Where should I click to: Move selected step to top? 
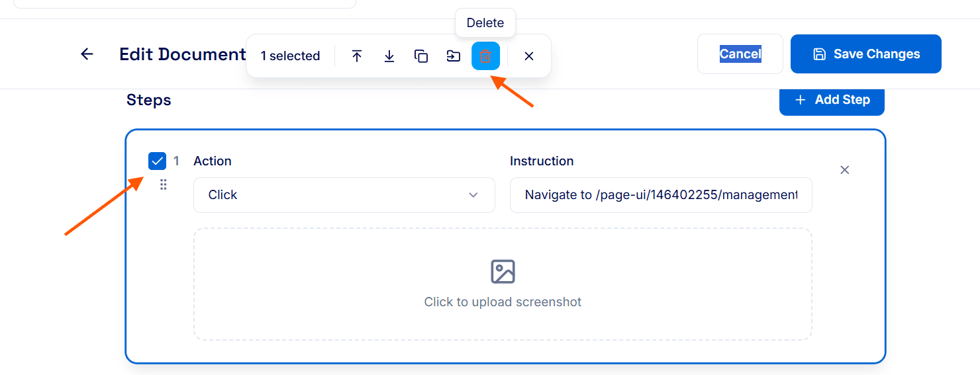pyautogui.click(x=357, y=56)
